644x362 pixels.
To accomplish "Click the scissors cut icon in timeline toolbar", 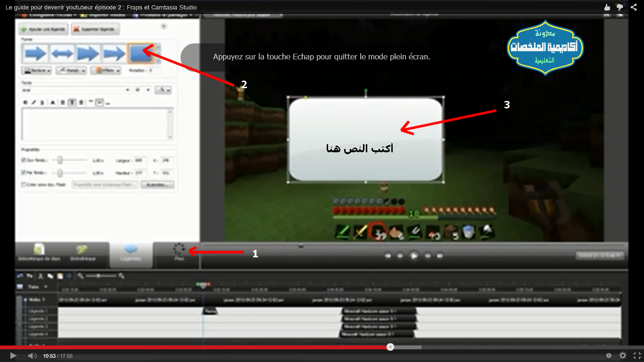I will coord(41,276).
